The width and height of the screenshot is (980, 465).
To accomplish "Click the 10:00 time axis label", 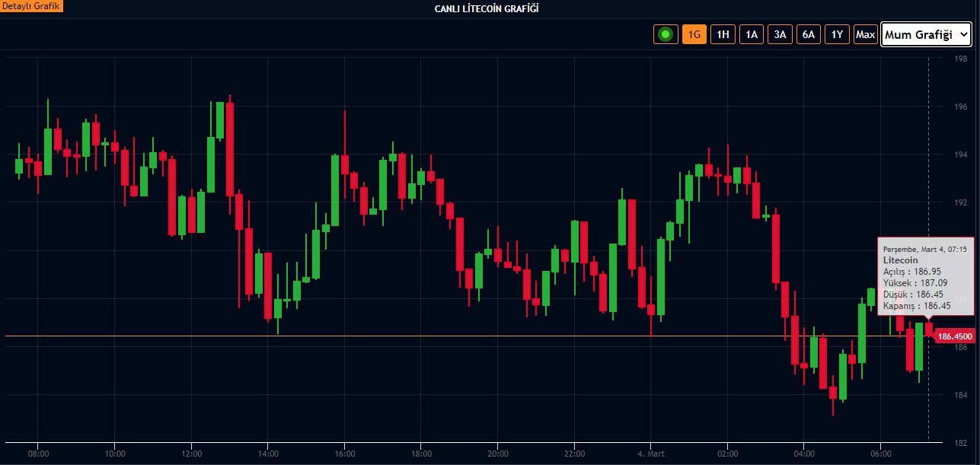I will click(x=114, y=453).
